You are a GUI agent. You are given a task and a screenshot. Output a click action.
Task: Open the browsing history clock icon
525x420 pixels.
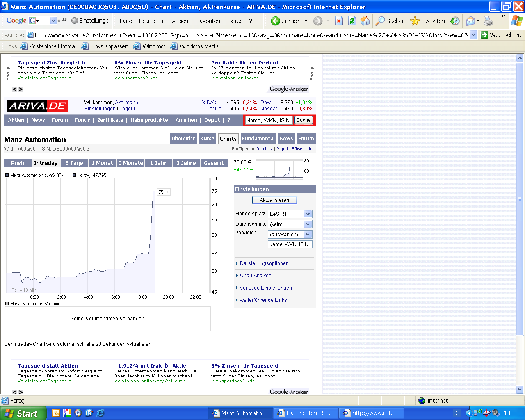[x=454, y=21]
